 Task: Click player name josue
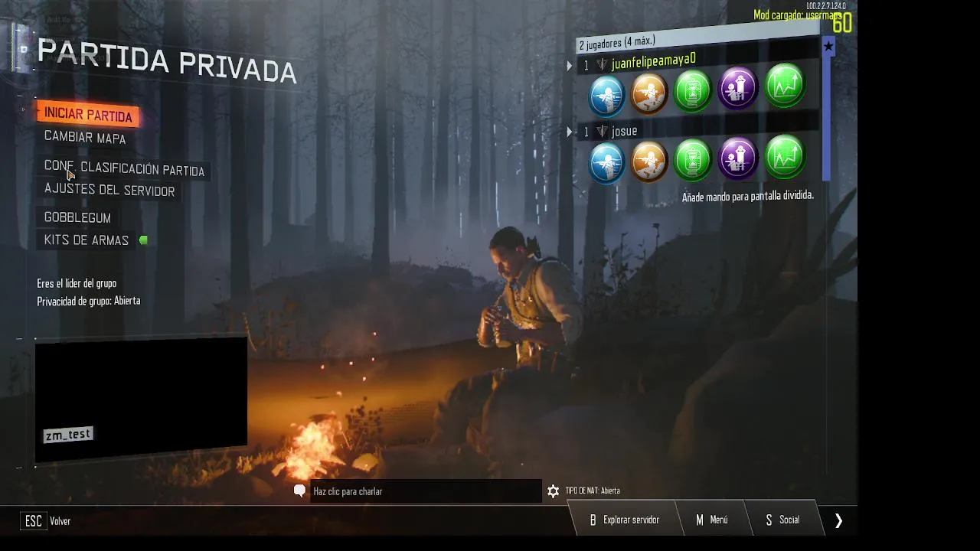click(x=625, y=131)
